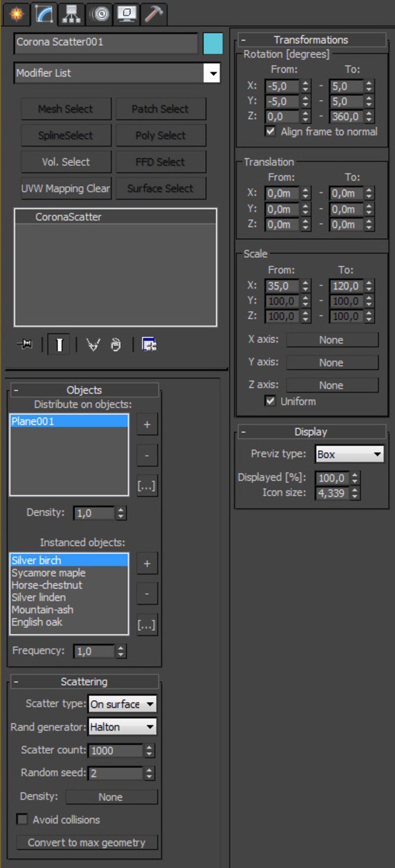Collapse the Objects rollout
395x868 pixels.
pyautogui.click(x=84, y=390)
